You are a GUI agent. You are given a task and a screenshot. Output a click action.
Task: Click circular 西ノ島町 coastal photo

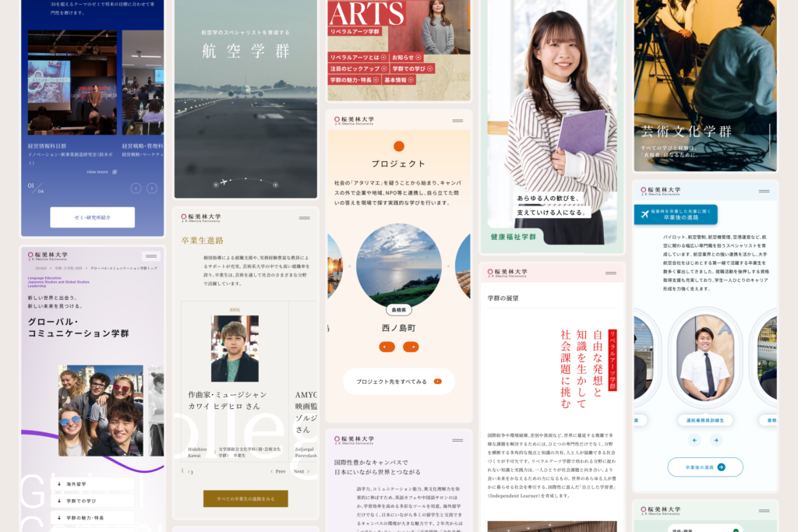[x=398, y=266]
